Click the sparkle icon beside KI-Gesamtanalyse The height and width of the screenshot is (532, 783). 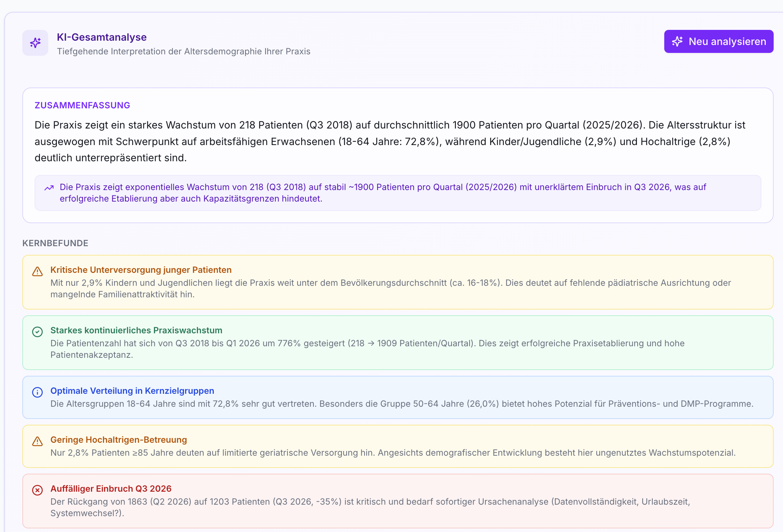point(35,43)
